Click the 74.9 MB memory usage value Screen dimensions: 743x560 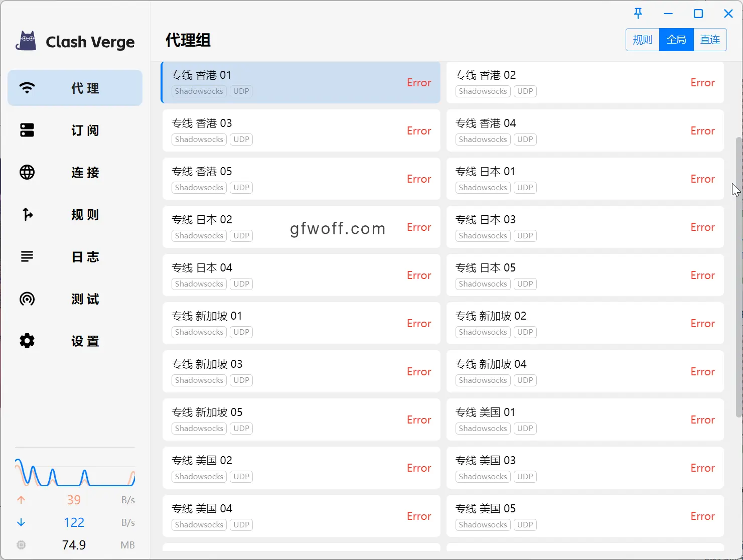pyautogui.click(x=74, y=545)
